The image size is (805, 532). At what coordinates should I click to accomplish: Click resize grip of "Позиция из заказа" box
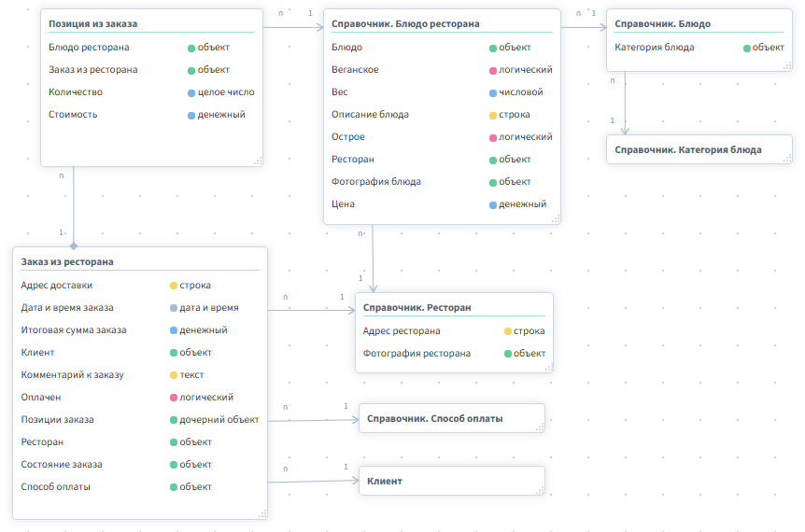pos(259,161)
